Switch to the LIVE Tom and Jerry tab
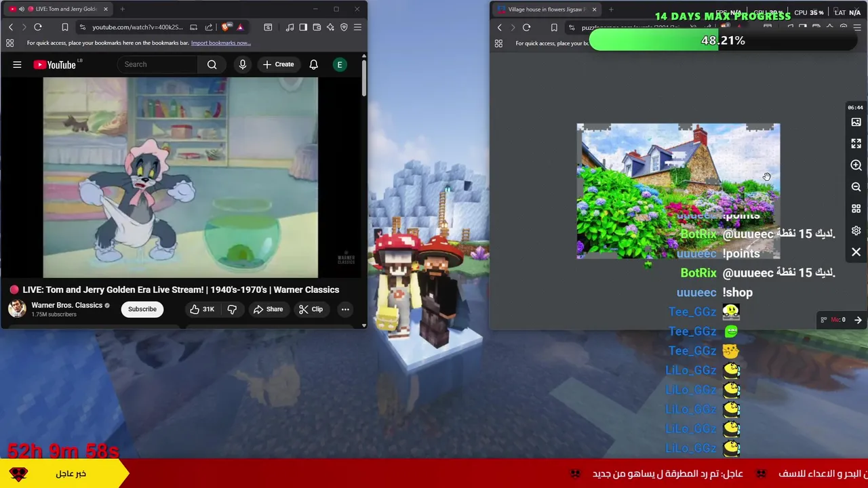This screenshot has width=868, height=488. tap(58, 9)
